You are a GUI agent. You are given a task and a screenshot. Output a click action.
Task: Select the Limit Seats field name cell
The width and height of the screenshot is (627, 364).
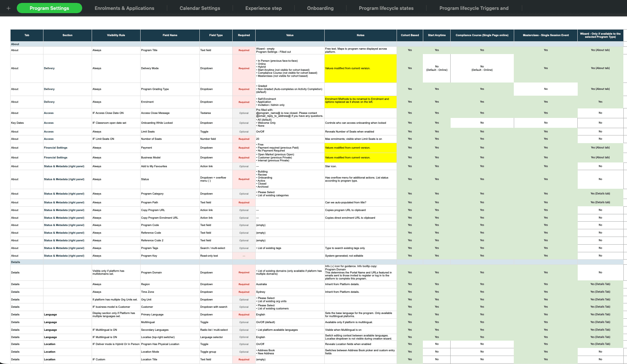coord(170,132)
